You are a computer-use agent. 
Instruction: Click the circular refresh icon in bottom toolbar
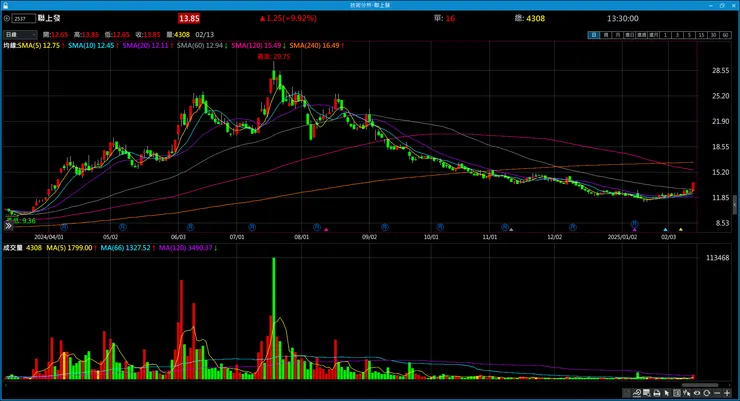click(706, 393)
